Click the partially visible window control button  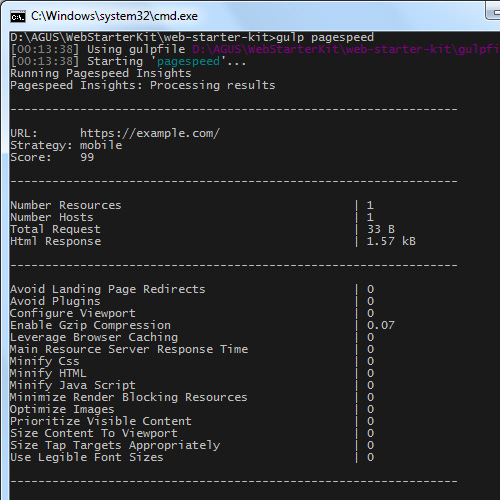point(493,10)
